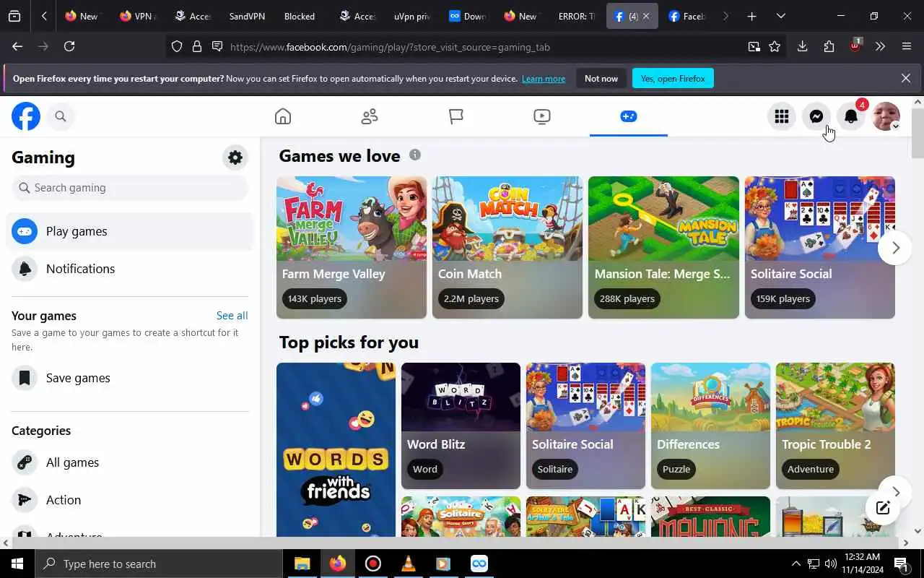Open the Word Blitz game card
The height and width of the screenshot is (578, 924).
[x=461, y=426]
